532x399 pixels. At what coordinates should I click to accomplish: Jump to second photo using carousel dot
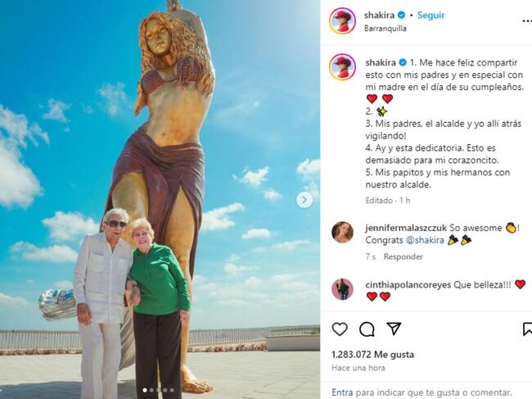pos(151,390)
